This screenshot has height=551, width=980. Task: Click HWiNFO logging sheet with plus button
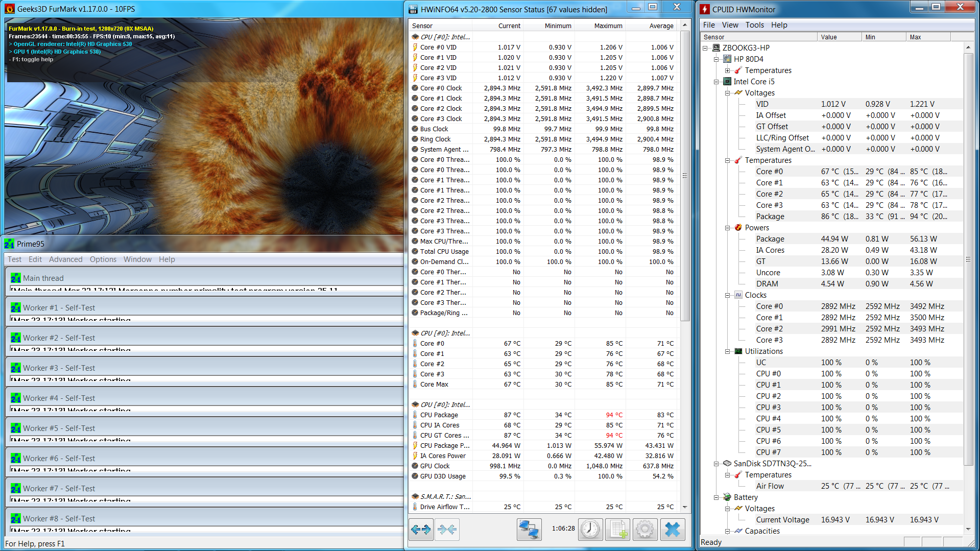coord(618,529)
